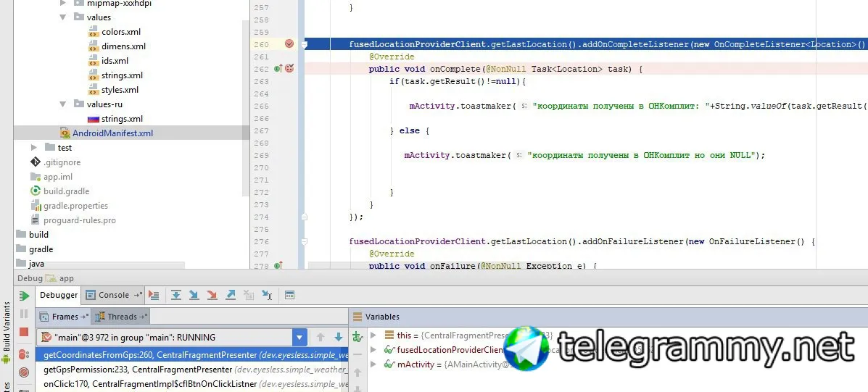Select onClick:170 stack frame

tap(192, 384)
